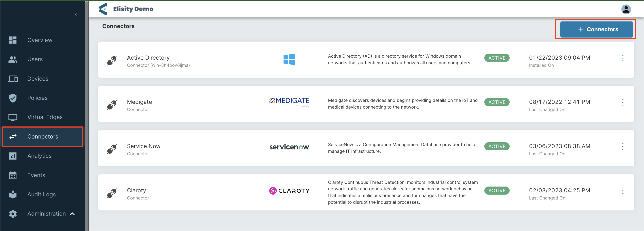Click the Claroty description text

tap(403, 192)
